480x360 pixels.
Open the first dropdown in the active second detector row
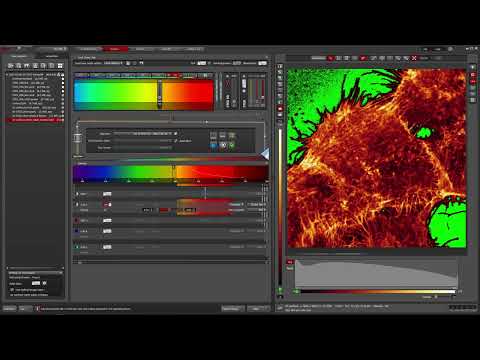coord(236,204)
